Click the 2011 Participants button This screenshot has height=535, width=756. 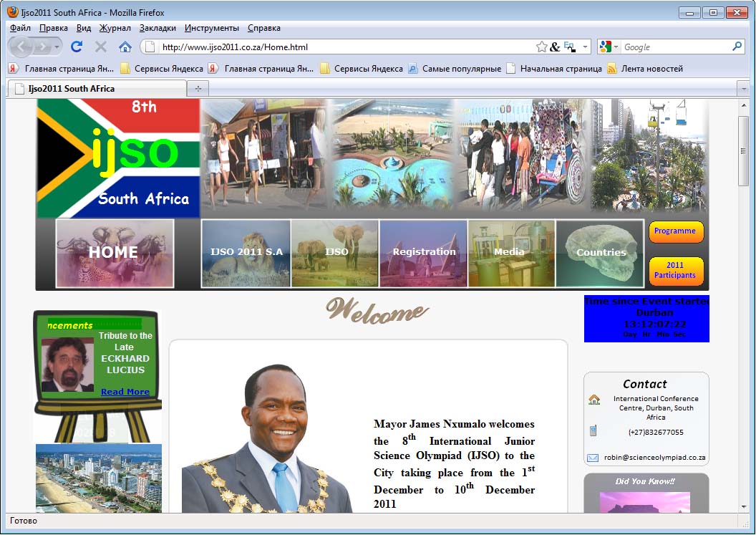coord(676,271)
